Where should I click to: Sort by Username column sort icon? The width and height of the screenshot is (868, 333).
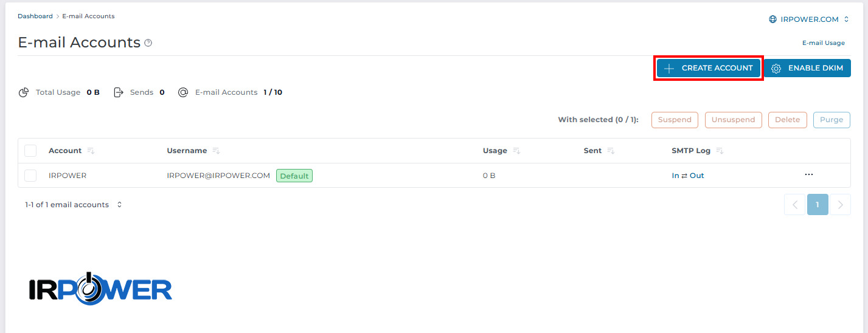(x=216, y=151)
